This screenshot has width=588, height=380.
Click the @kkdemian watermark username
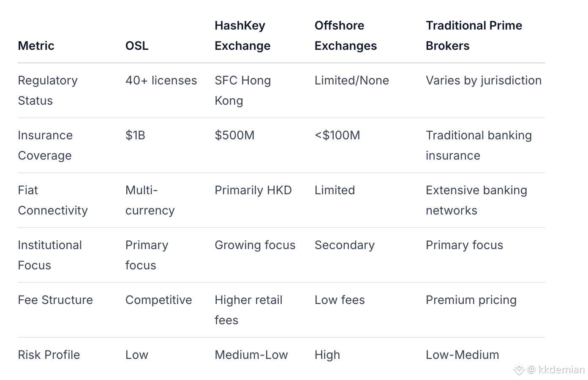coord(556,370)
